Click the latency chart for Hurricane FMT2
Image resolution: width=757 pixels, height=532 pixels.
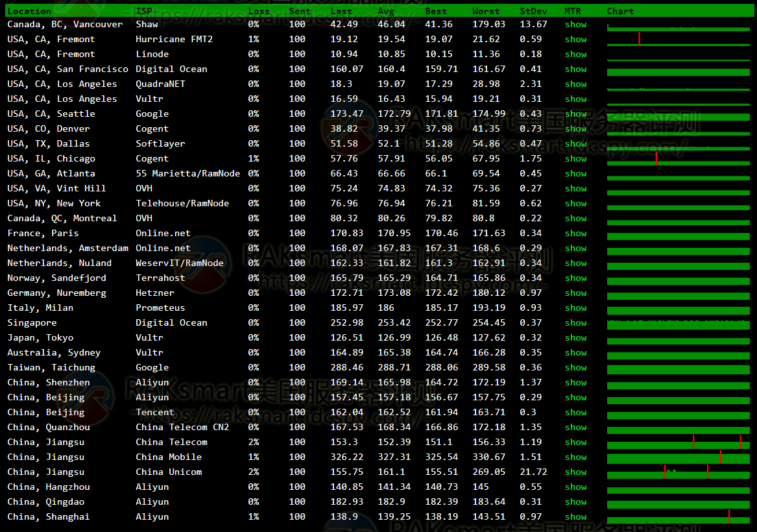click(x=679, y=39)
